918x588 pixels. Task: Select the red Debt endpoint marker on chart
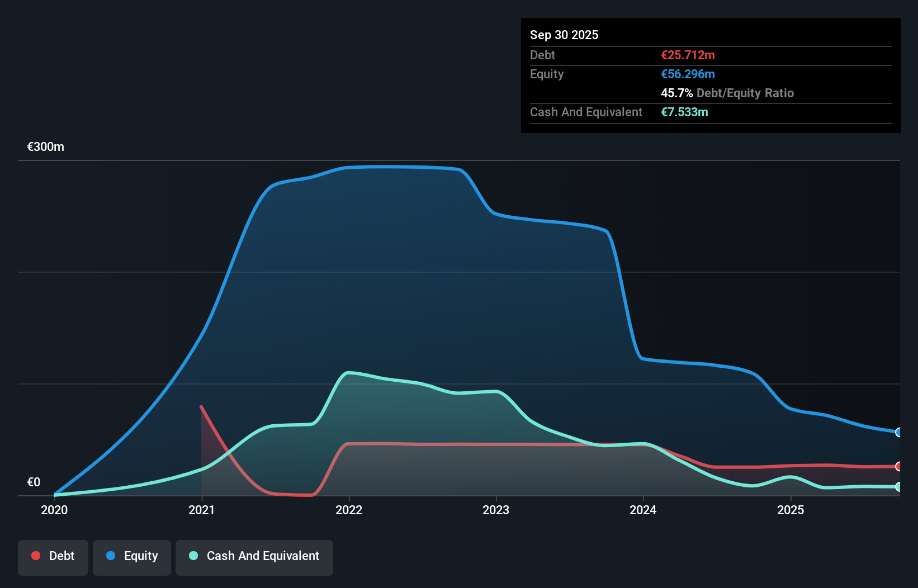pyautogui.click(x=899, y=467)
